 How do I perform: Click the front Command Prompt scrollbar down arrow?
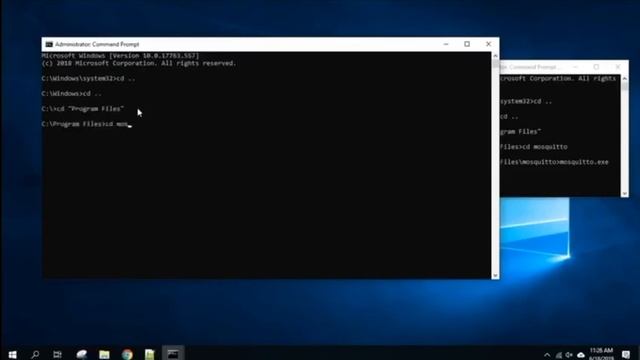click(495, 276)
